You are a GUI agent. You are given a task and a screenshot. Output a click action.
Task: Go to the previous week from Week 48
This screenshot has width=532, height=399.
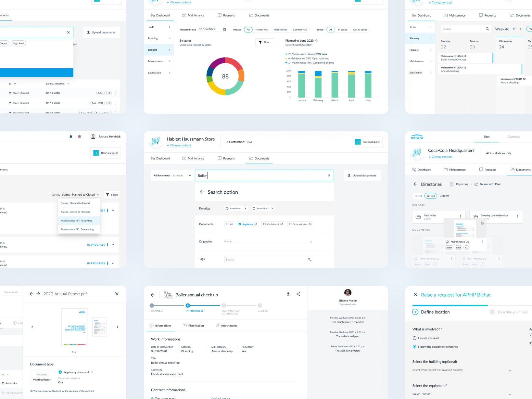coord(514,29)
